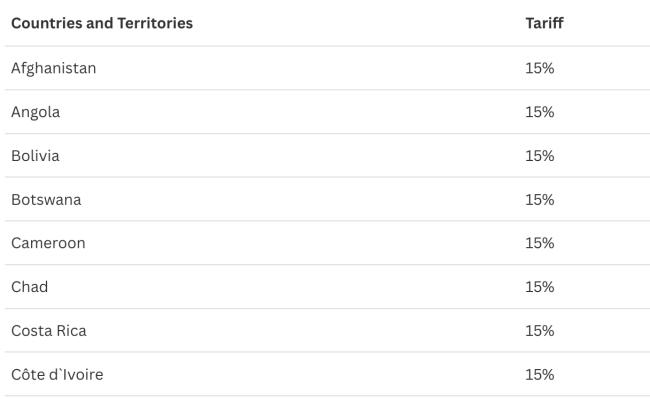Select the Côte d'Ivoire country cell
The width and height of the screenshot is (650, 399).
point(57,375)
